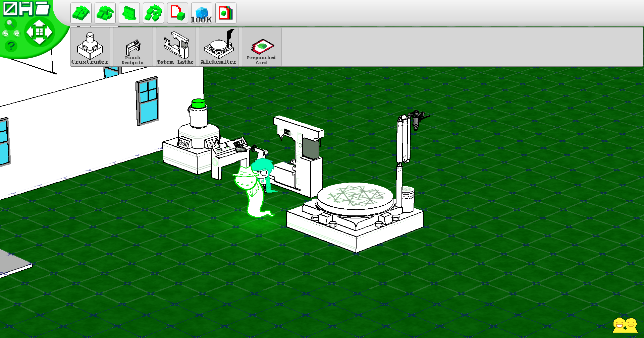The width and height of the screenshot is (644, 338).
Task: Open the rainbow stacked cards icon
Action: [x=226, y=13]
